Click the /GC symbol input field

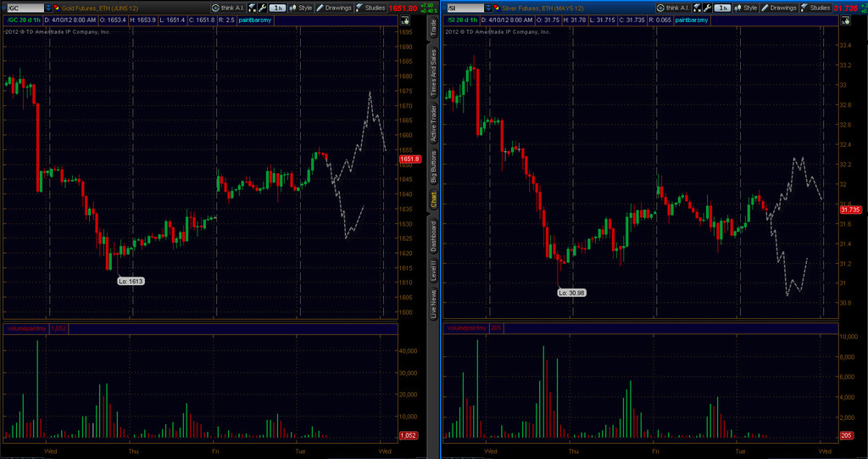(25, 8)
